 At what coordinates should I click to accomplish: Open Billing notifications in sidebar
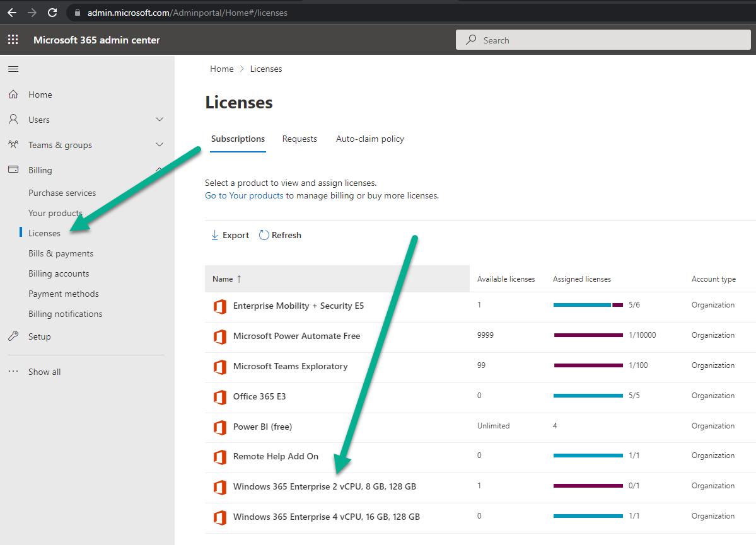[x=66, y=314]
